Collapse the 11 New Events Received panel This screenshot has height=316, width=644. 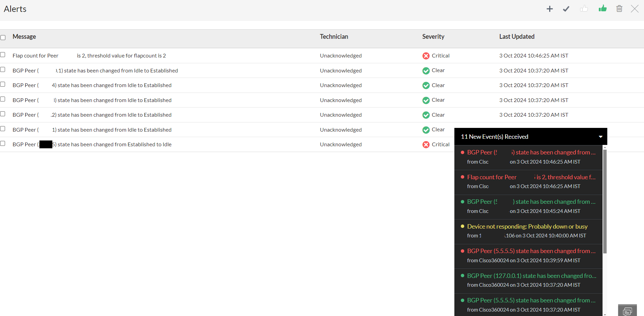[600, 136]
